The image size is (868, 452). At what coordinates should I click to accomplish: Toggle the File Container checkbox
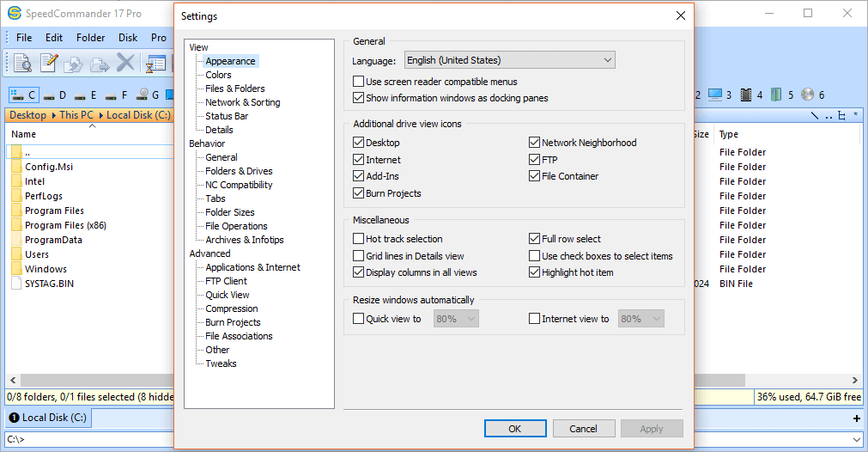pyautogui.click(x=534, y=176)
